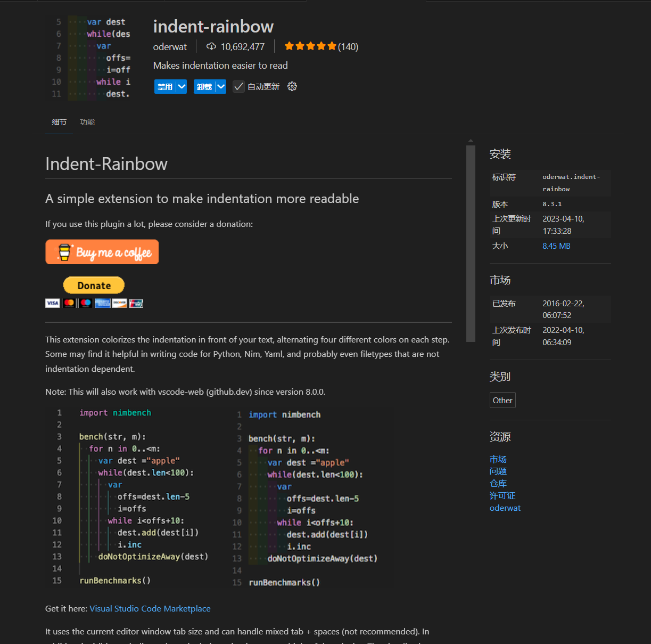Open the 问题 resource link
The image size is (651, 644).
click(498, 471)
